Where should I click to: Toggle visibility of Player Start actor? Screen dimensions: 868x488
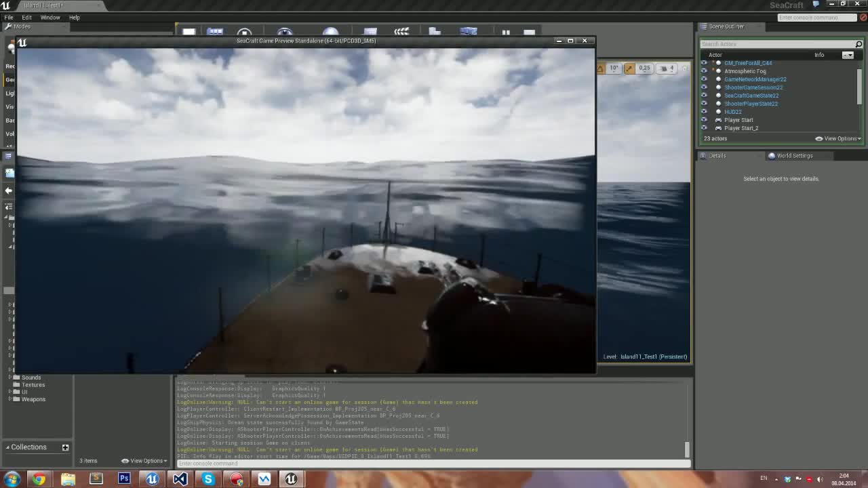point(704,120)
